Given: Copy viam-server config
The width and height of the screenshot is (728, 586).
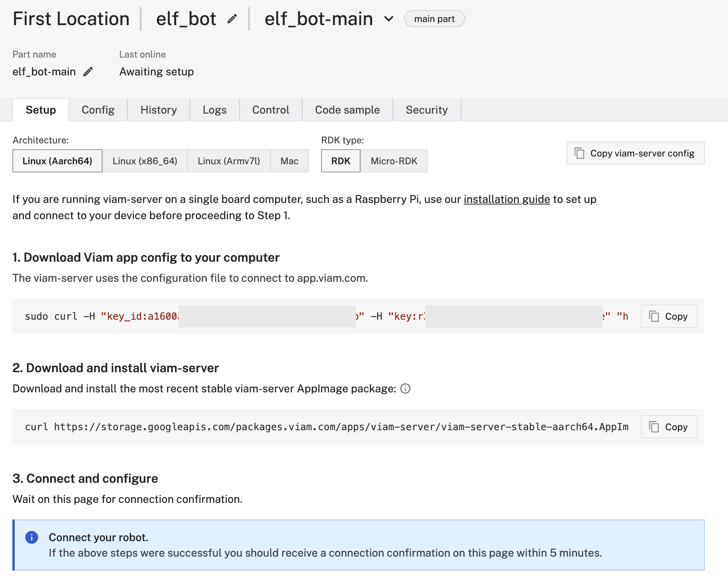Looking at the screenshot, I should [x=635, y=153].
